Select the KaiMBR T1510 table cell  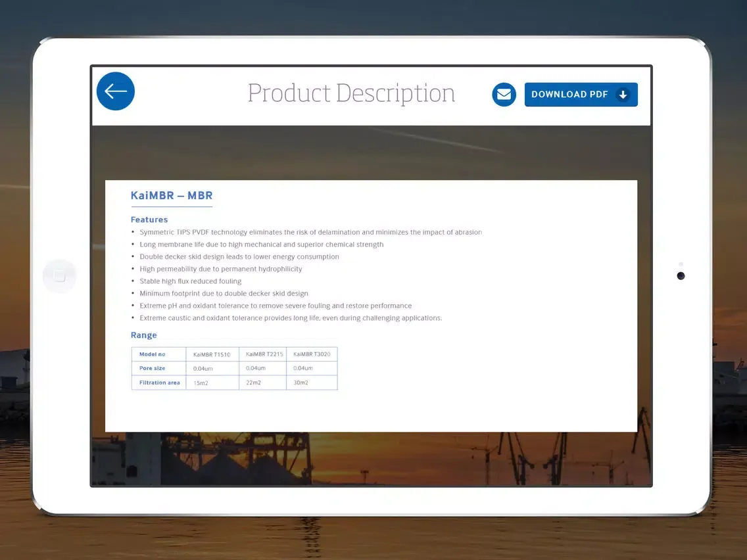pyautogui.click(x=212, y=354)
